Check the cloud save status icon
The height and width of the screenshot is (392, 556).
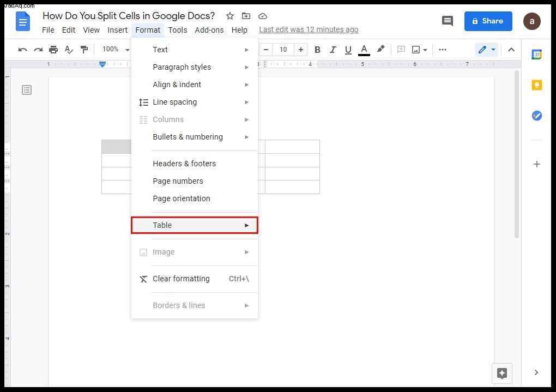262,16
